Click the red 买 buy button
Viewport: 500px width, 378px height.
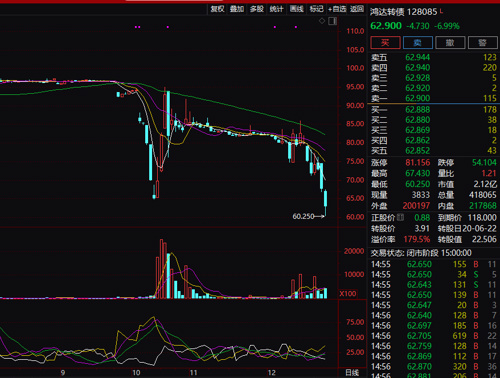[385, 43]
